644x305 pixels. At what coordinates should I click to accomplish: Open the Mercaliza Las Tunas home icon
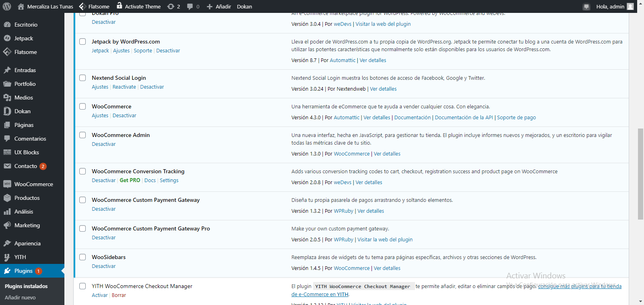point(21,6)
